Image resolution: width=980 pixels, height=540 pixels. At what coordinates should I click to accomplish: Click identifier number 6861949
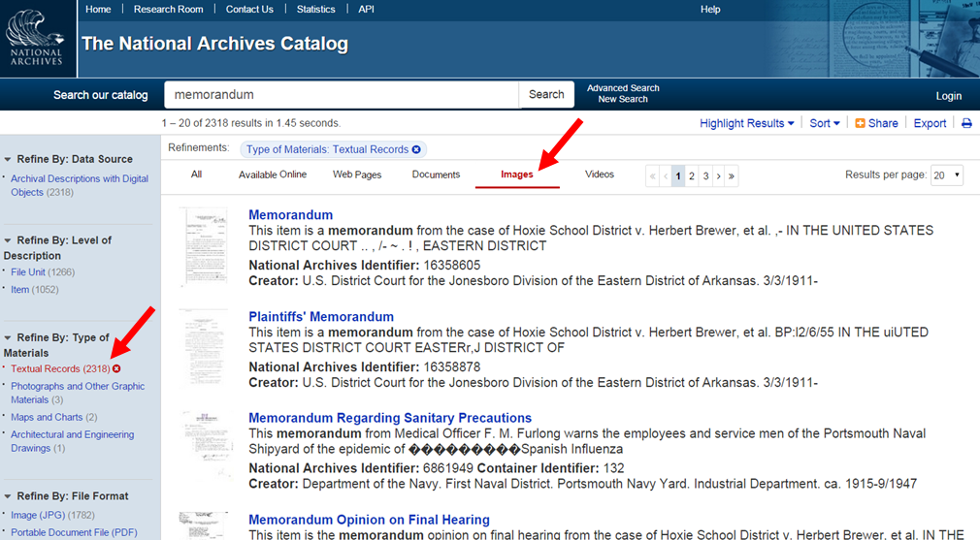click(x=448, y=468)
